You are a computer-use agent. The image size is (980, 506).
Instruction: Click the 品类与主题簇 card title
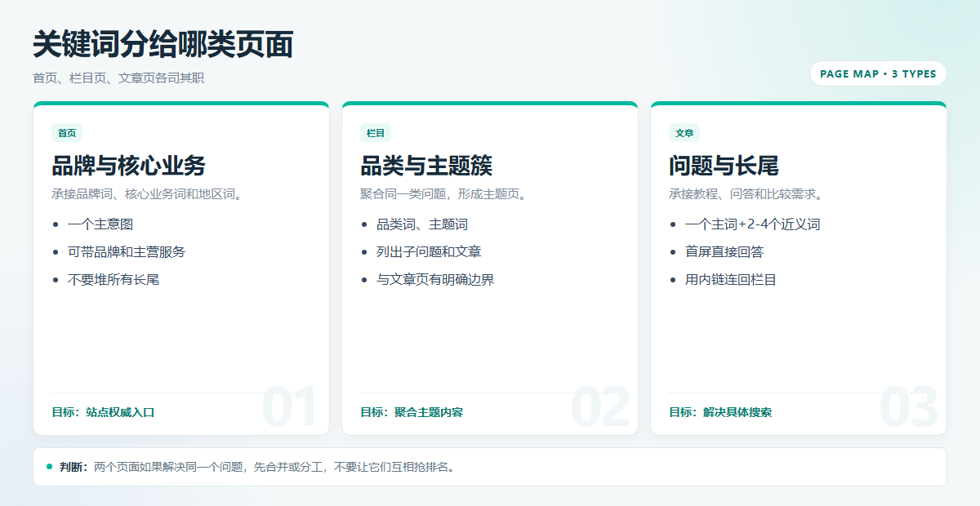coord(426,166)
